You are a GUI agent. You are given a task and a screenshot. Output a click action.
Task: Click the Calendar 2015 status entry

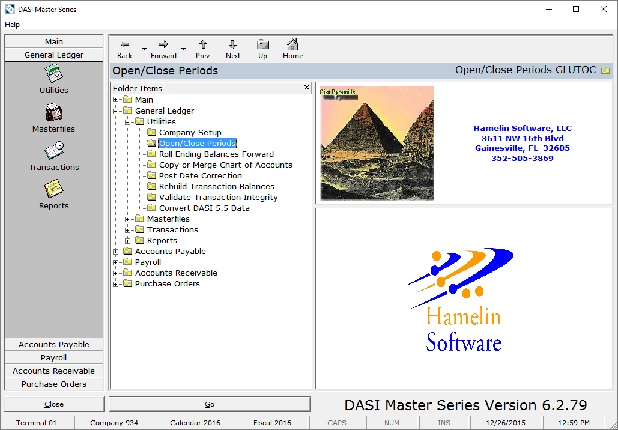pos(195,423)
